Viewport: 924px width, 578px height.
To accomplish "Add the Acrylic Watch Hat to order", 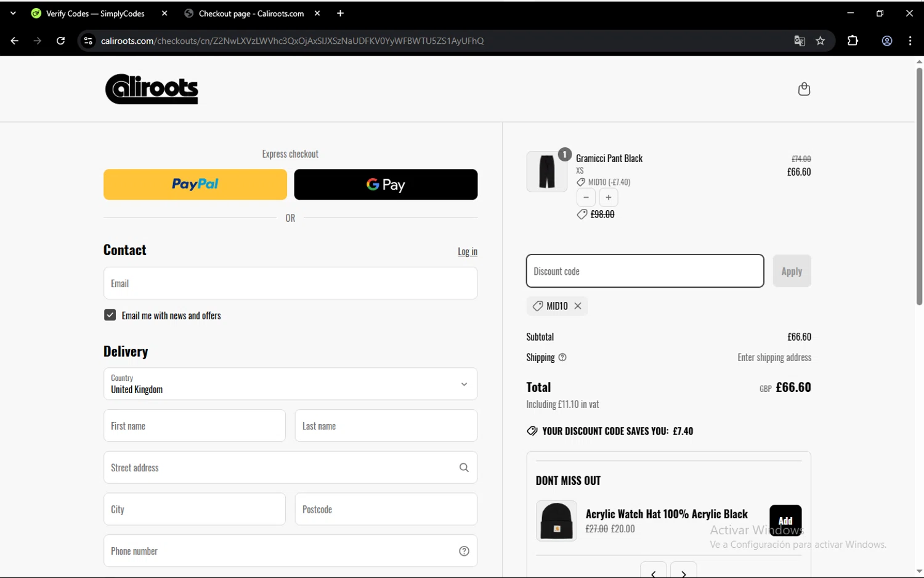I will [785, 521].
